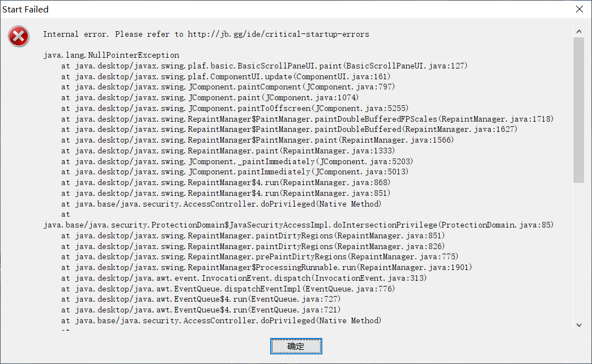Select the ProtectionDomain$JavaSecurityAccessImpl trace line

pos(295,224)
